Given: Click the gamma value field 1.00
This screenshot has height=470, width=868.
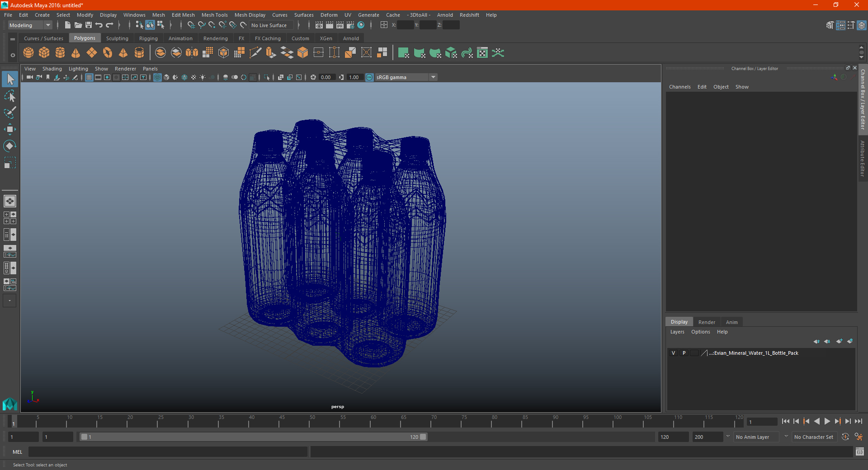Looking at the screenshot, I should [x=354, y=77].
